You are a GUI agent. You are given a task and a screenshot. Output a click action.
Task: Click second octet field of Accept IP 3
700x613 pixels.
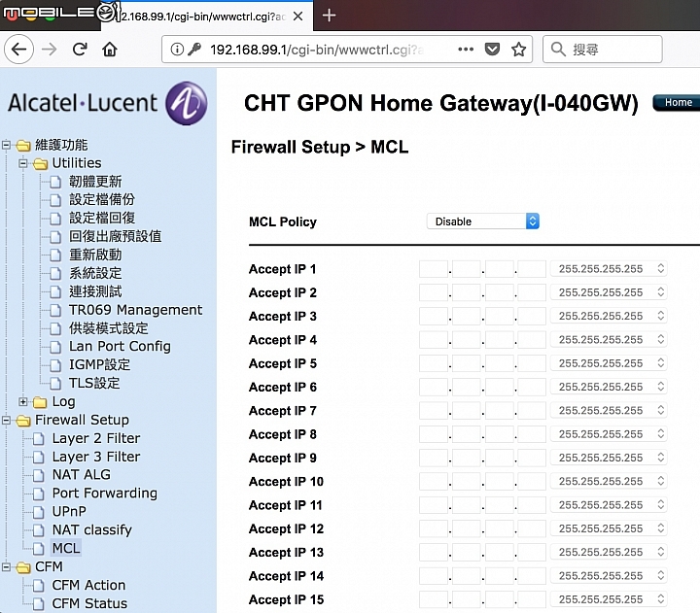point(467,317)
